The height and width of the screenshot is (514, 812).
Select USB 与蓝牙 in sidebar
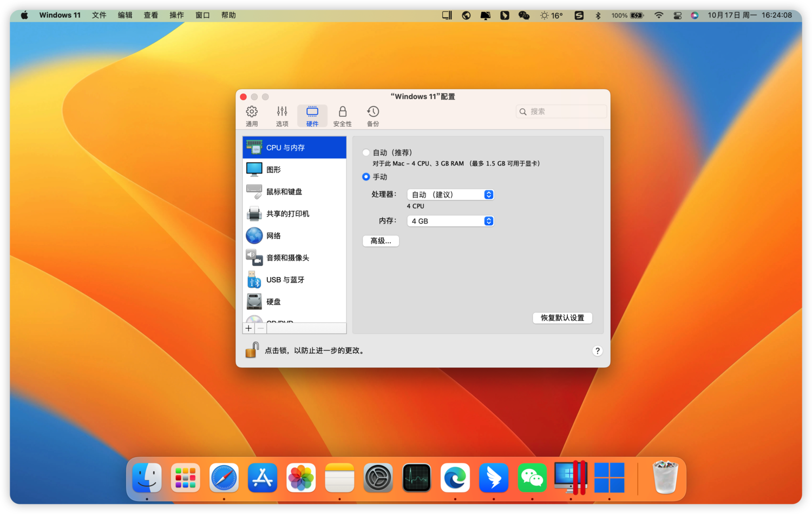click(294, 280)
